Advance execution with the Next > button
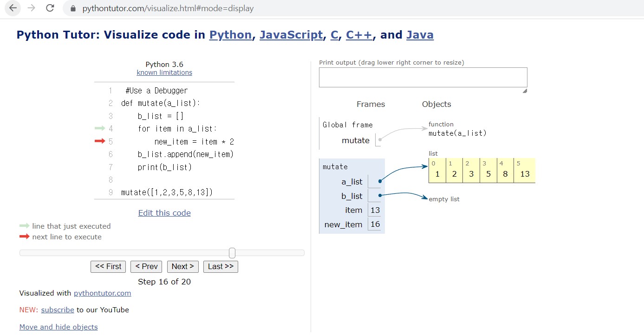The height and width of the screenshot is (336, 644). (x=183, y=266)
